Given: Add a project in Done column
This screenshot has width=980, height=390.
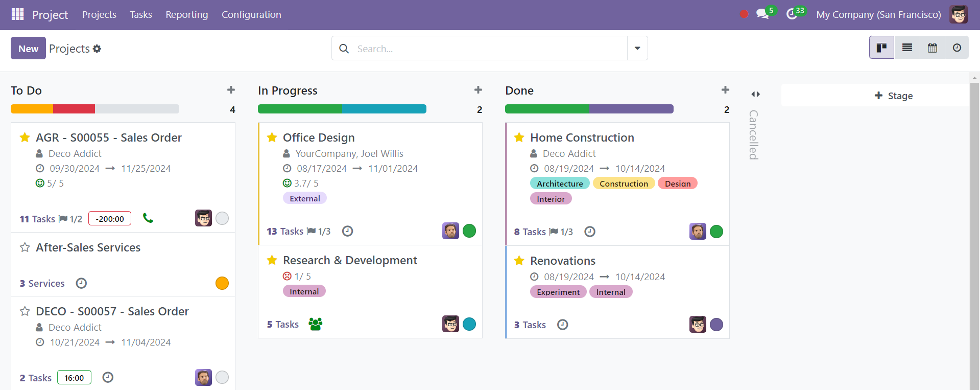Looking at the screenshot, I should (x=725, y=90).
